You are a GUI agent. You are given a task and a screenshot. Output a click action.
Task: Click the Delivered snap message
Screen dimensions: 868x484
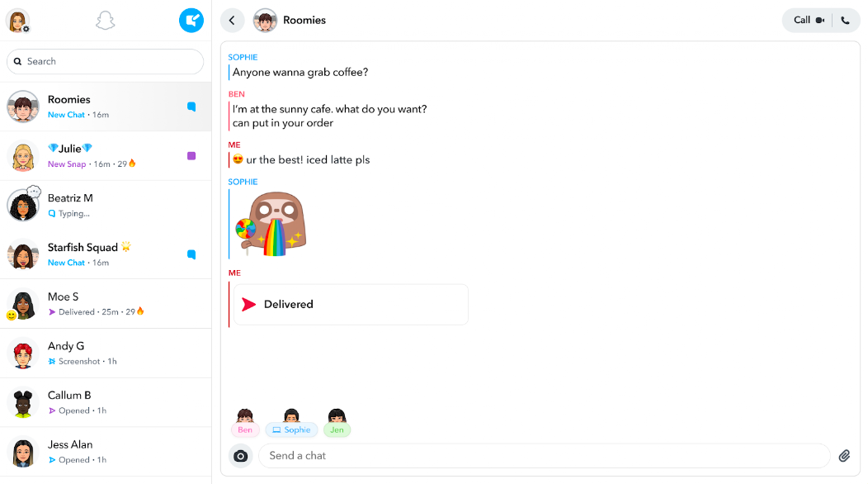coord(351,305)
